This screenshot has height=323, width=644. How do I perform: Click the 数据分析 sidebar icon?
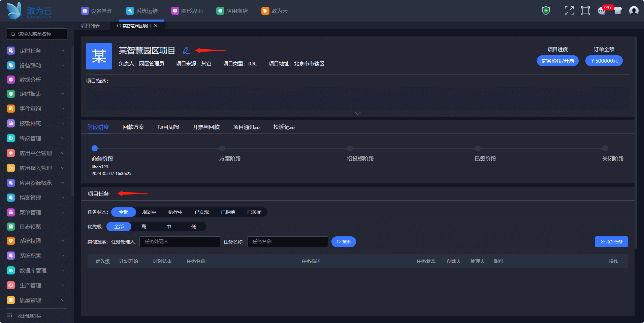coord(11,80)
